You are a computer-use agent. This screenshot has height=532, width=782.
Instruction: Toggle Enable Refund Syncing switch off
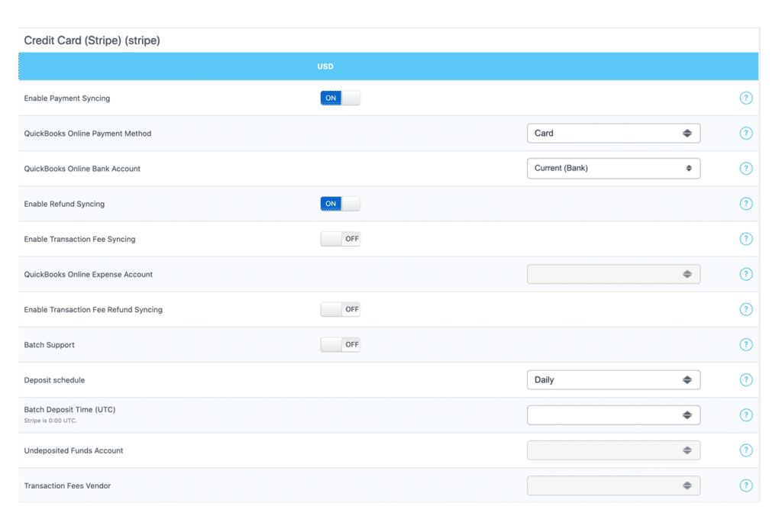pos(340,204)
